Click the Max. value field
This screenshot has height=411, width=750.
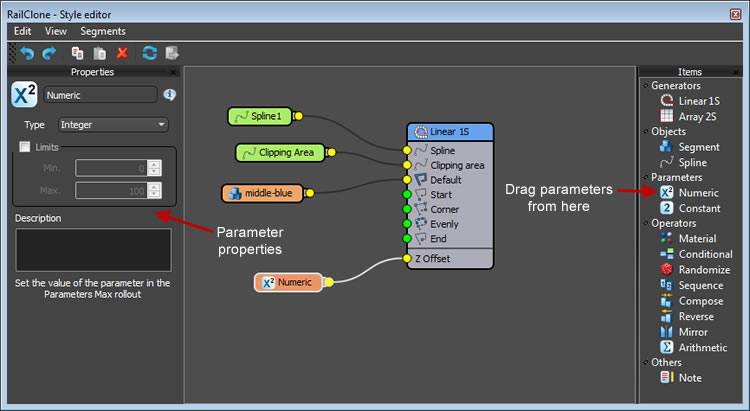point(112,190)
